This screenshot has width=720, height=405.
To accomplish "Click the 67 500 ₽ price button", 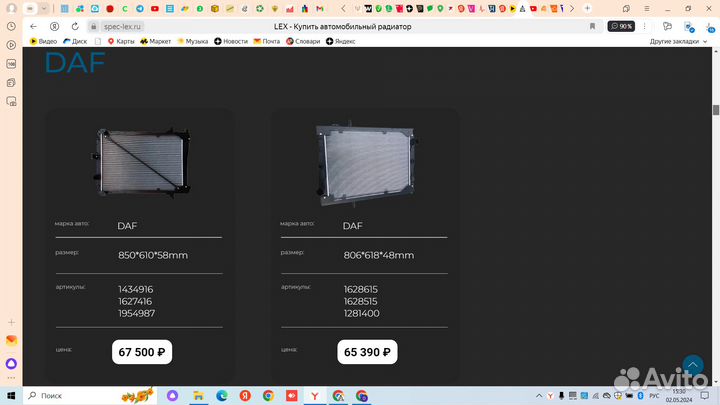I will coord(142,352).
